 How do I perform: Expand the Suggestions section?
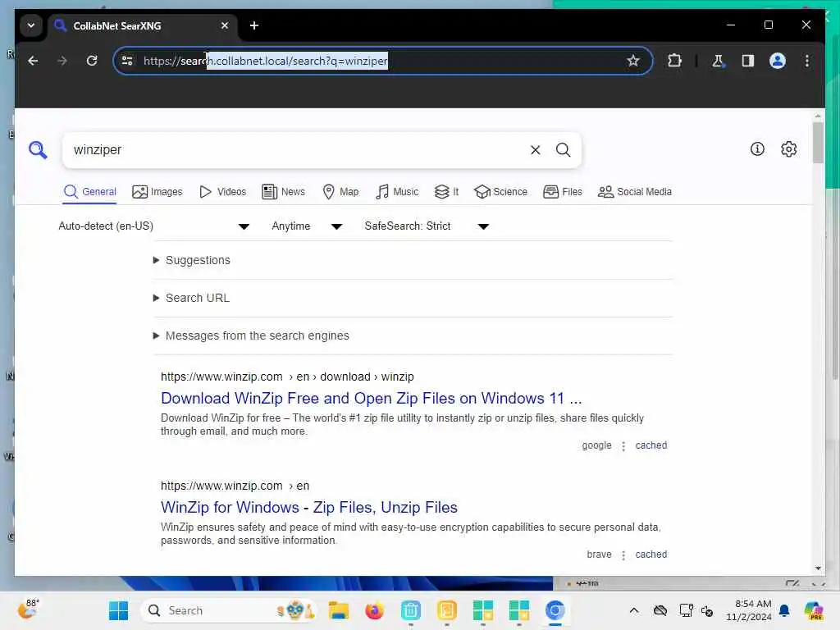192,260
